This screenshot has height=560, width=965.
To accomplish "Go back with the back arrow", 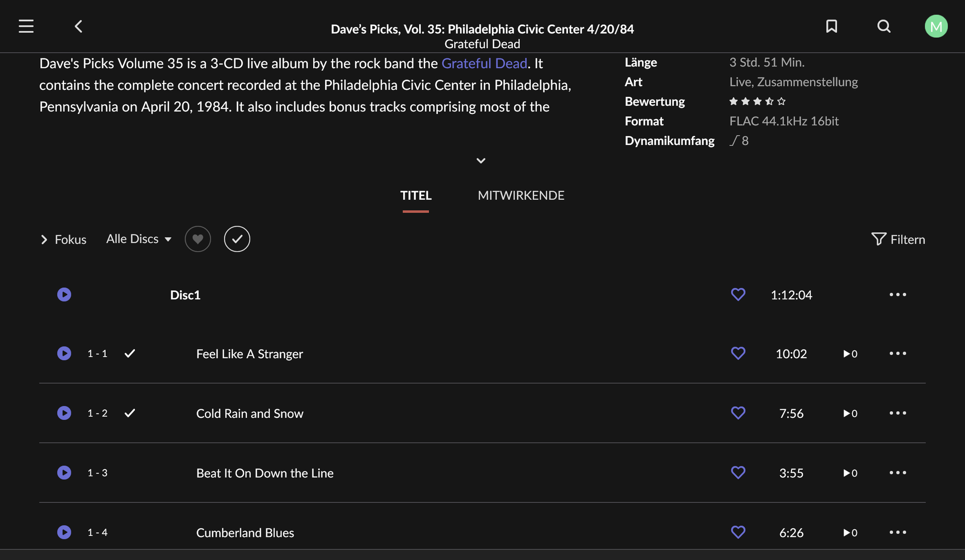I will [78, 26].
